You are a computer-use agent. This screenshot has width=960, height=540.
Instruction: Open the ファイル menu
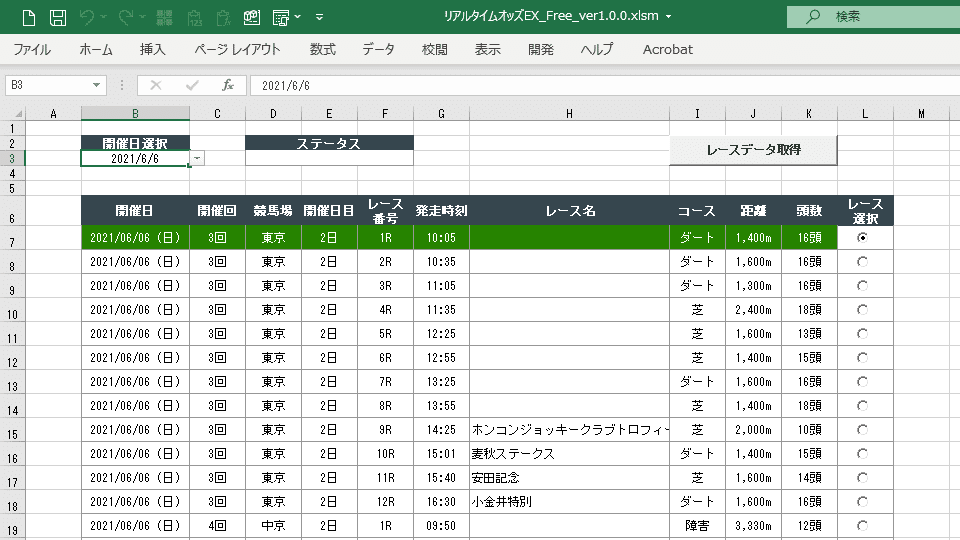coord(32,50)
